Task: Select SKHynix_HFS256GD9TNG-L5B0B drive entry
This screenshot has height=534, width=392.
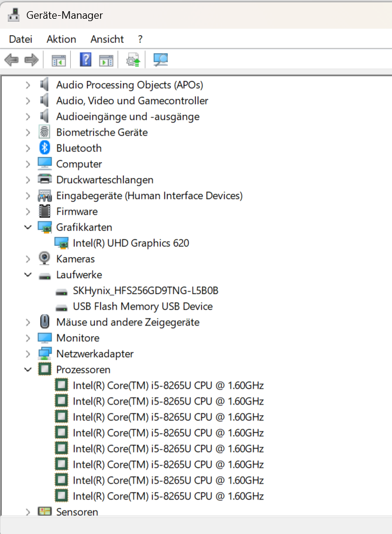Action: [x=146, y=290]
